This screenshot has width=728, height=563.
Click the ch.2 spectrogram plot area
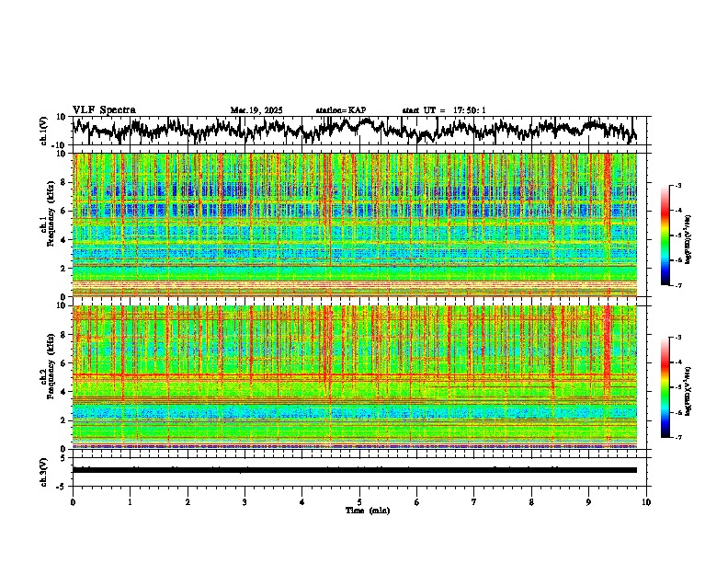[355, 377]
